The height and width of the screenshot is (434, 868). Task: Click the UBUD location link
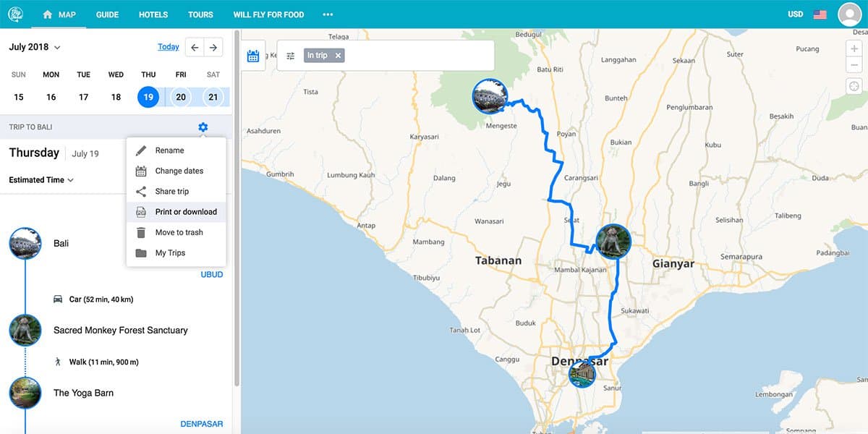coord(212,275)
